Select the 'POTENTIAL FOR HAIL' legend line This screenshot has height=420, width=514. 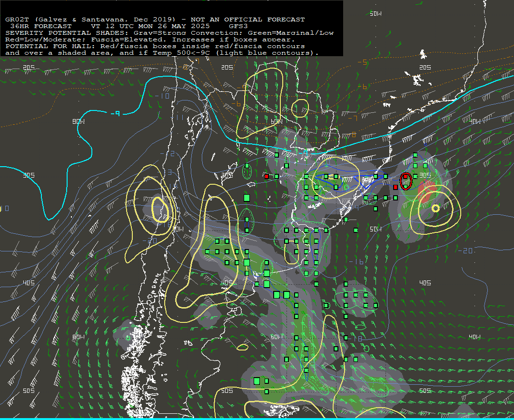coord(155,46)
